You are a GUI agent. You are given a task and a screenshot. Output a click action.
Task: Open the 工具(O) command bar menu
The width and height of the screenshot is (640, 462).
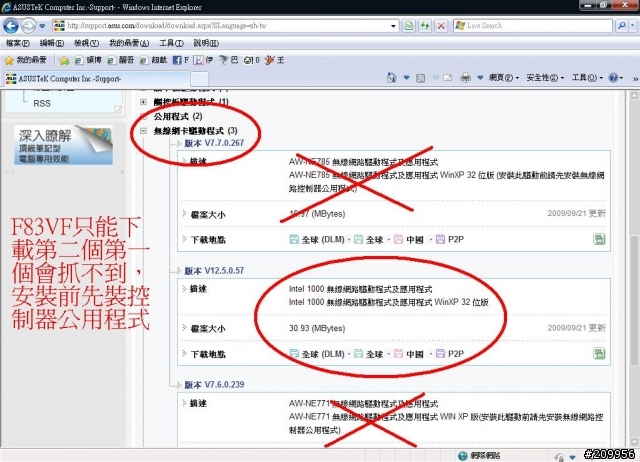[587, 78]
